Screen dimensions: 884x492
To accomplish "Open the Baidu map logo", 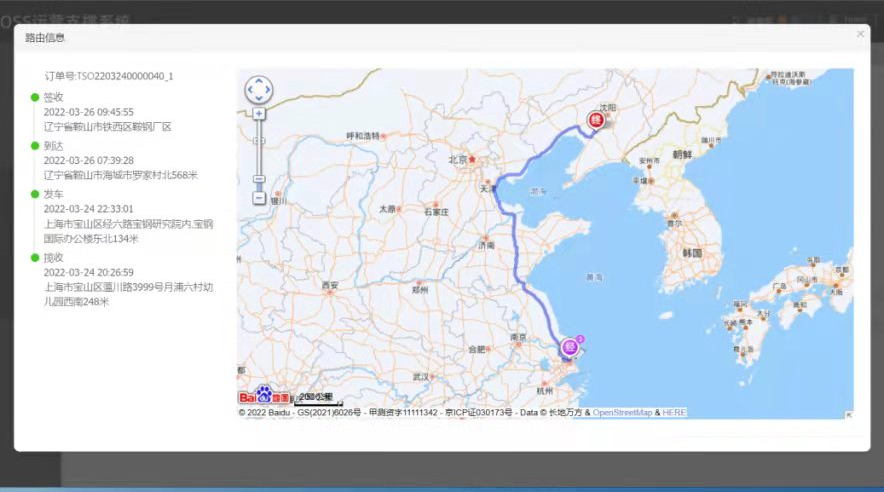I will tap(264, 396).
